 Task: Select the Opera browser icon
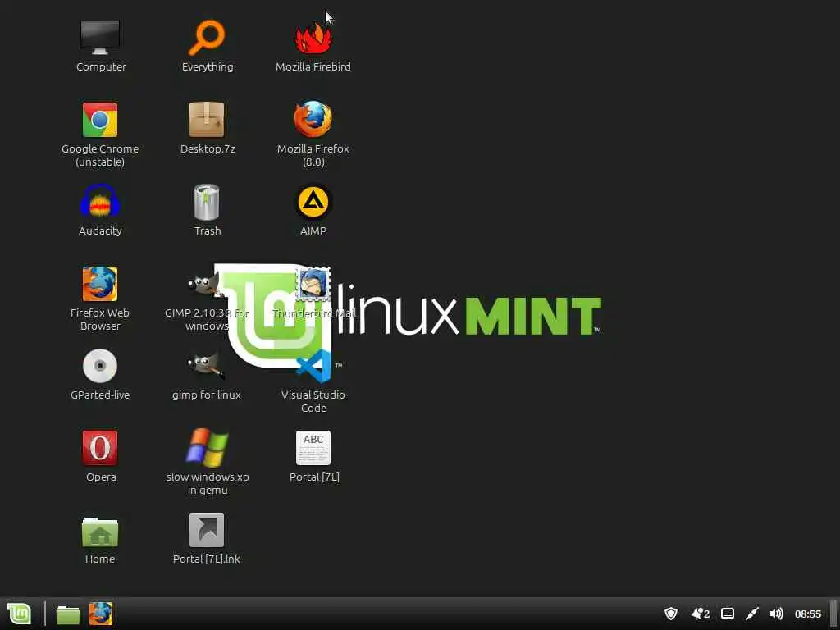point(100,448)
